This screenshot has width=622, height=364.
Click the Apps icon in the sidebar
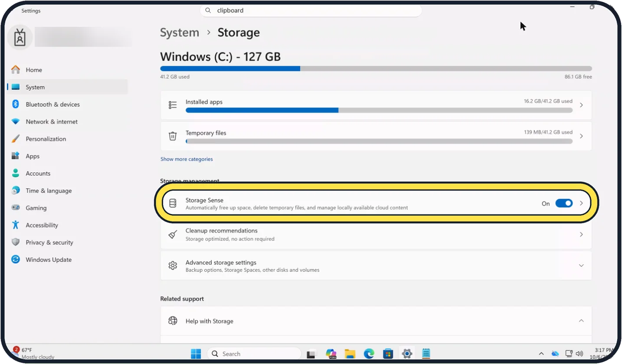click(16, 156)
